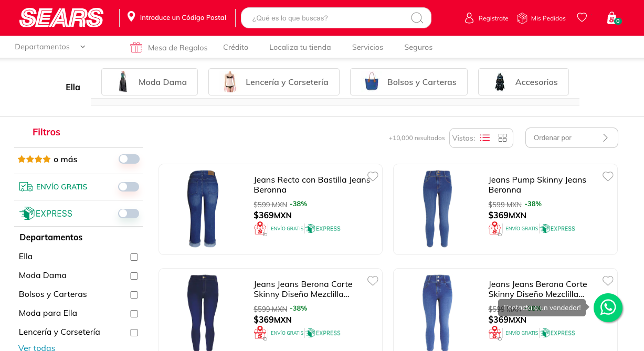
Task: Open the Seguros menu item
Action: pyautogui.click(x=418, y=47)
